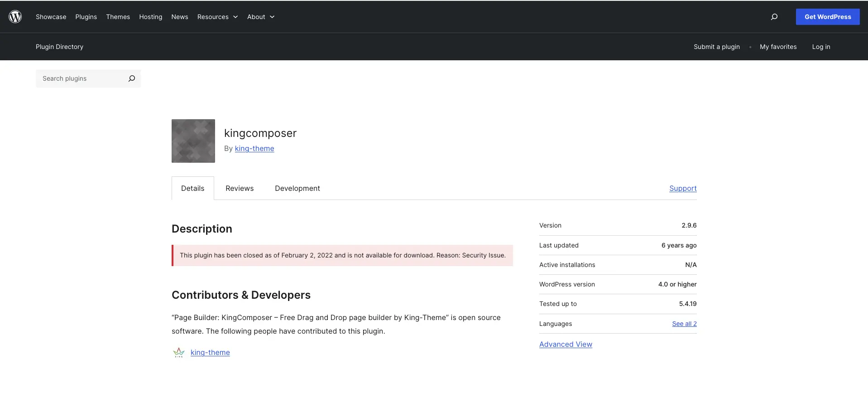Image resolution: width=868 pixels, height=403 pixels.
Task: Select the Details tab
Action: click(193, 188)
